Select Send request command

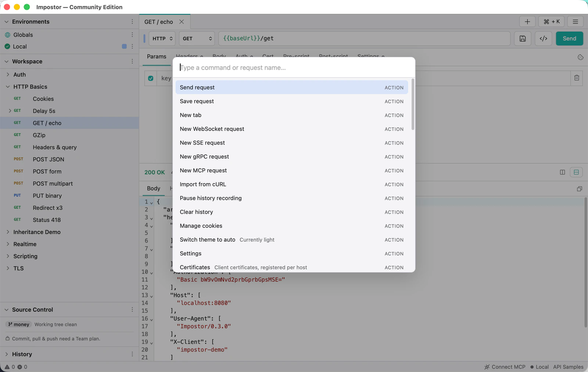[x=292, y=87]
